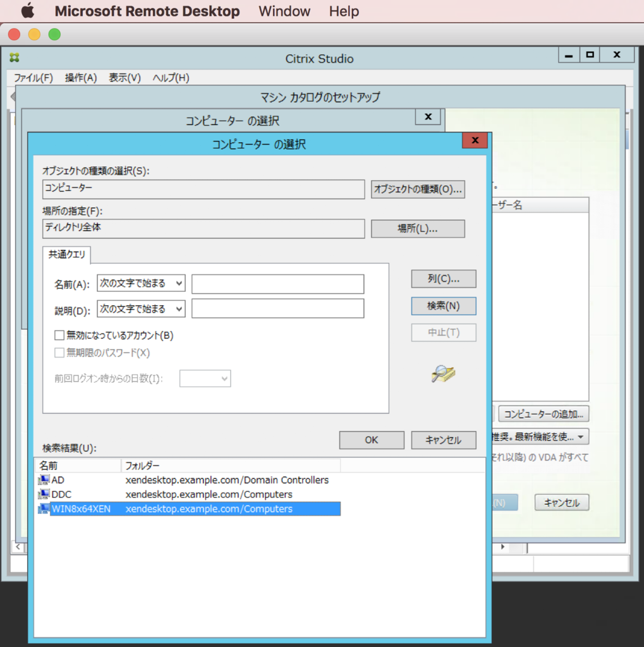
Task: Sort results by 名前 column header
Action: [x=78, y=466]
